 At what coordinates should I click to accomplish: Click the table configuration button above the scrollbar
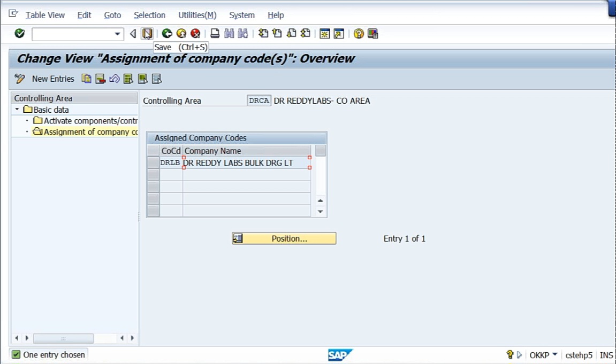tap(321, 151)
